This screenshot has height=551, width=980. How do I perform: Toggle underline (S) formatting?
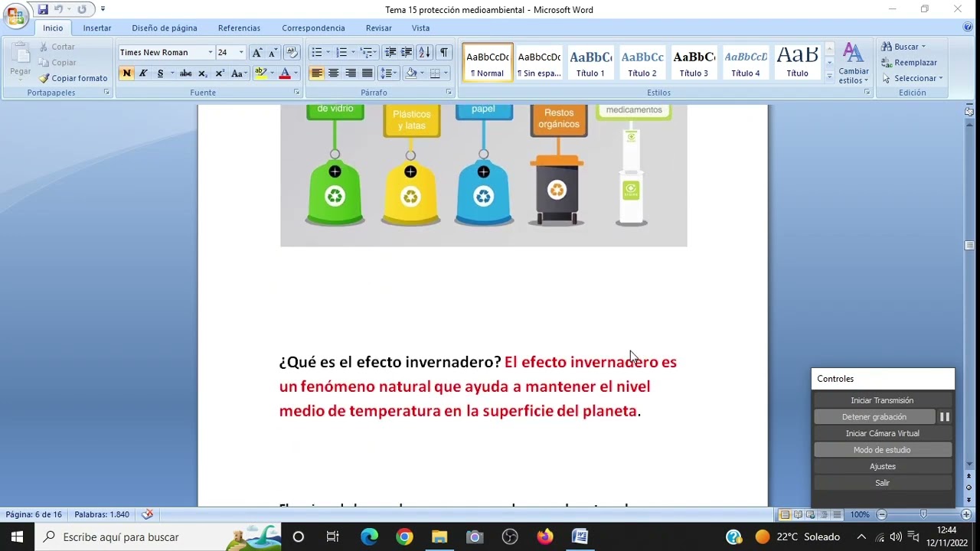pyautogui.click(x=160, y=73)
